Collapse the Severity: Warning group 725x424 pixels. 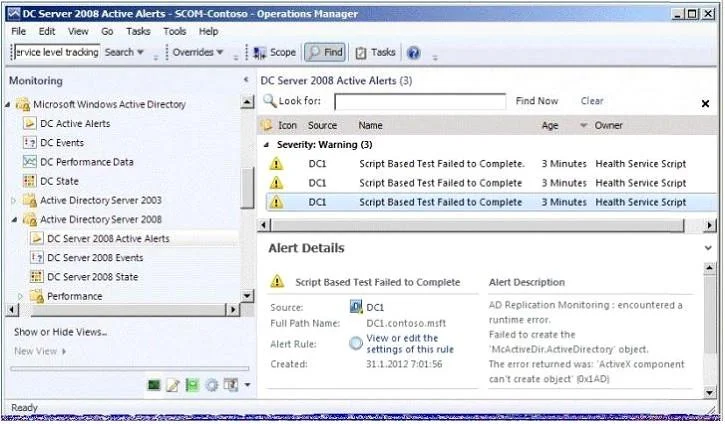coord(266,145)
